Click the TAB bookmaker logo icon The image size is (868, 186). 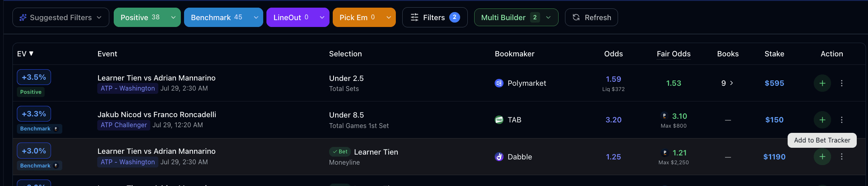(x=499, y=120)
